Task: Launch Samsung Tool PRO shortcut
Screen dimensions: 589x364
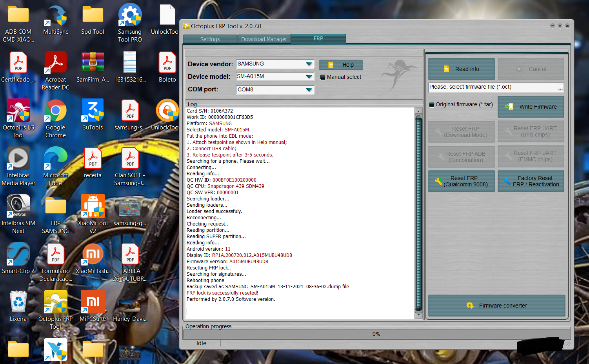Action: coord(130,24)
